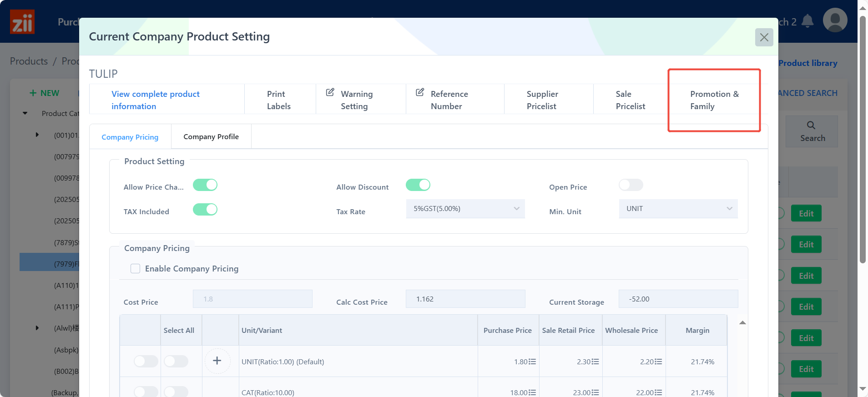Image resolution: width=868 pixels, height=397 pixels.
Task: Open Print Labels tab
Action: click(279, 100)
